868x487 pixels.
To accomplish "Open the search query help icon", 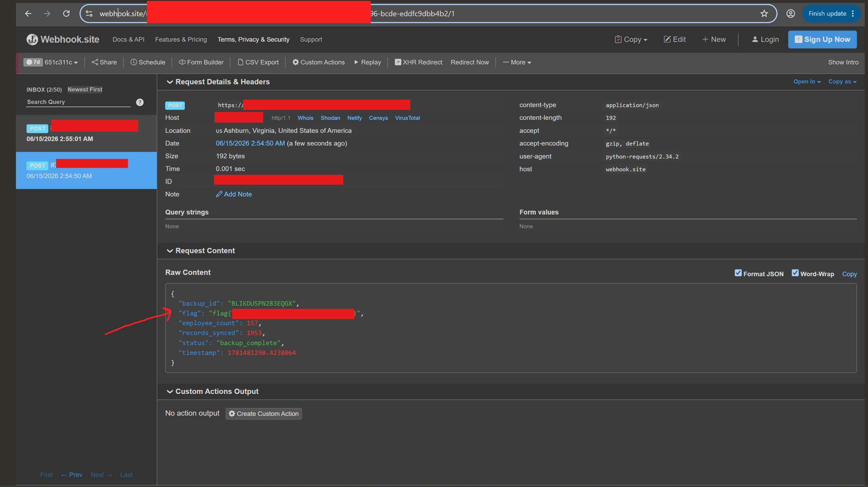I will pyautogui.click(x=140, y=102).
